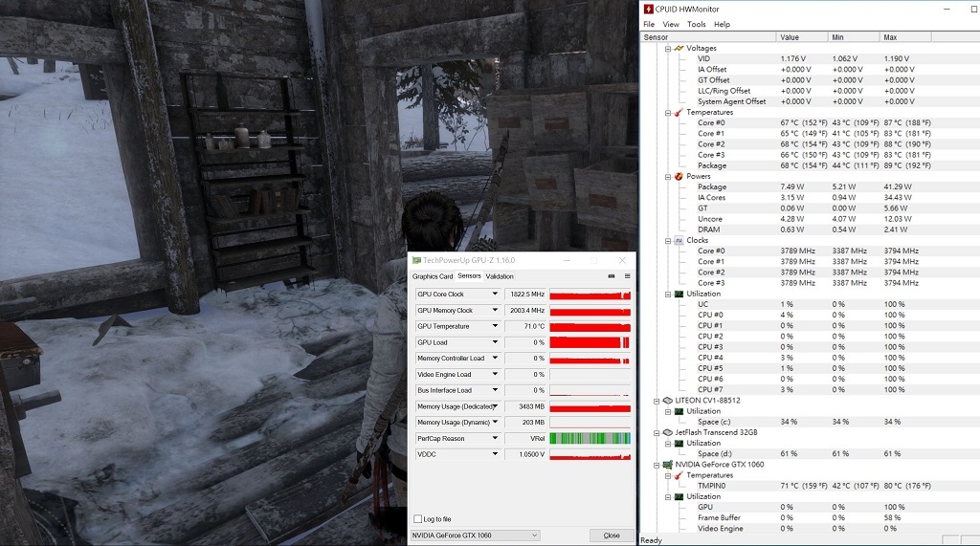Click the Max column header
Viewport: 980px width, 546px height.
(x=905, y=37)
